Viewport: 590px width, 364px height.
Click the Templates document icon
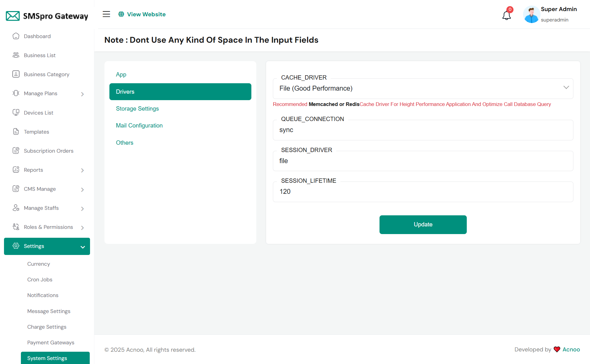[x=16, y=131]
